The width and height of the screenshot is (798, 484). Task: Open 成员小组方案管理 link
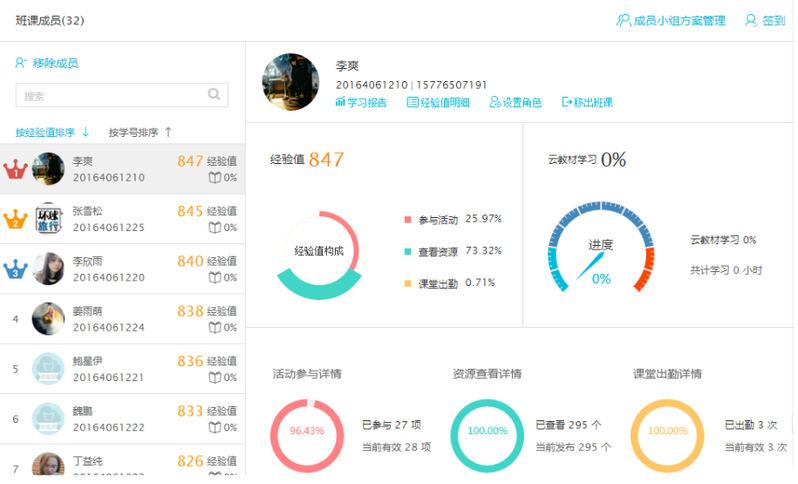(x=671, y=20)
